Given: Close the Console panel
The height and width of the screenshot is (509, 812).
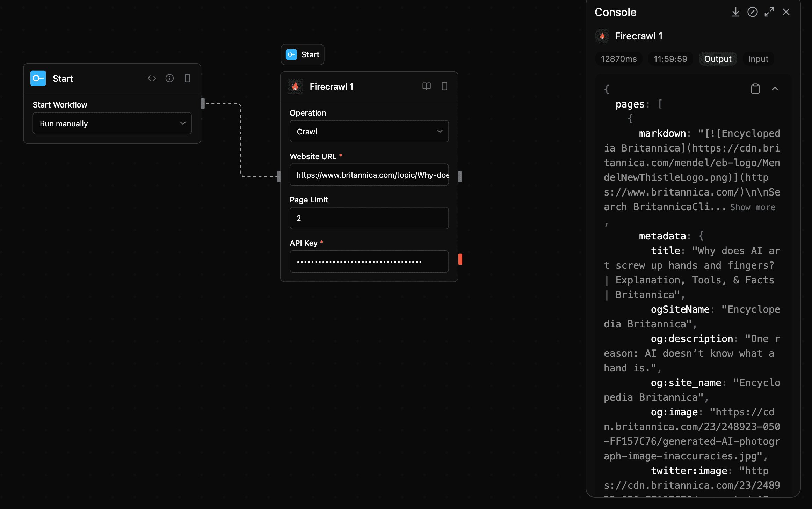Looking at the screenshot, I should (x=786, y=12).
